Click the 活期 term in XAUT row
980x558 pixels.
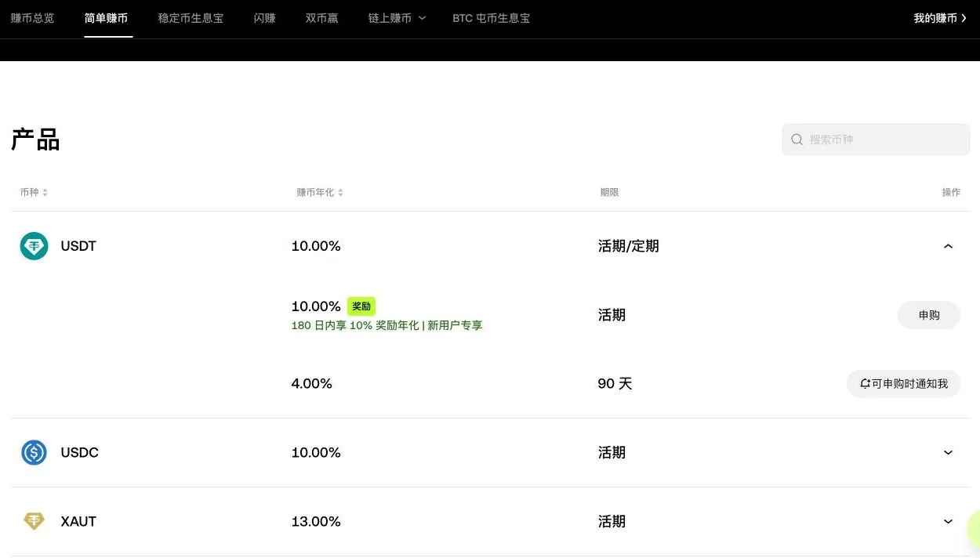click(612, 522)
